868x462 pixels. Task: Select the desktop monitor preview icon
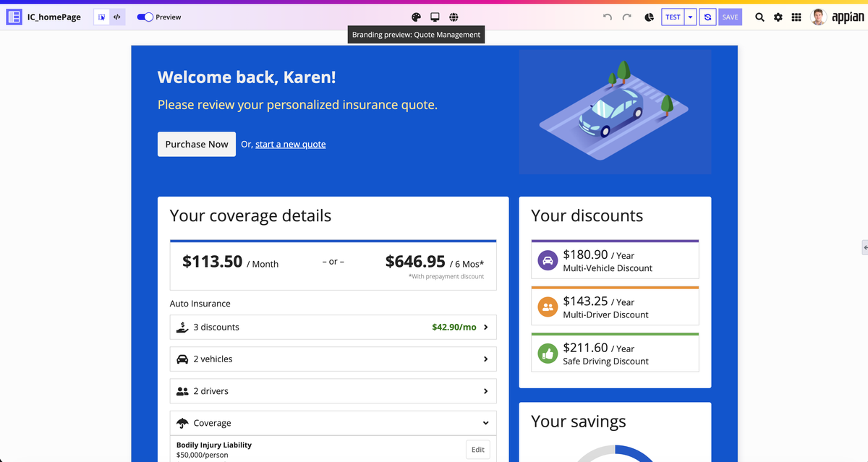tap(435, 17)
